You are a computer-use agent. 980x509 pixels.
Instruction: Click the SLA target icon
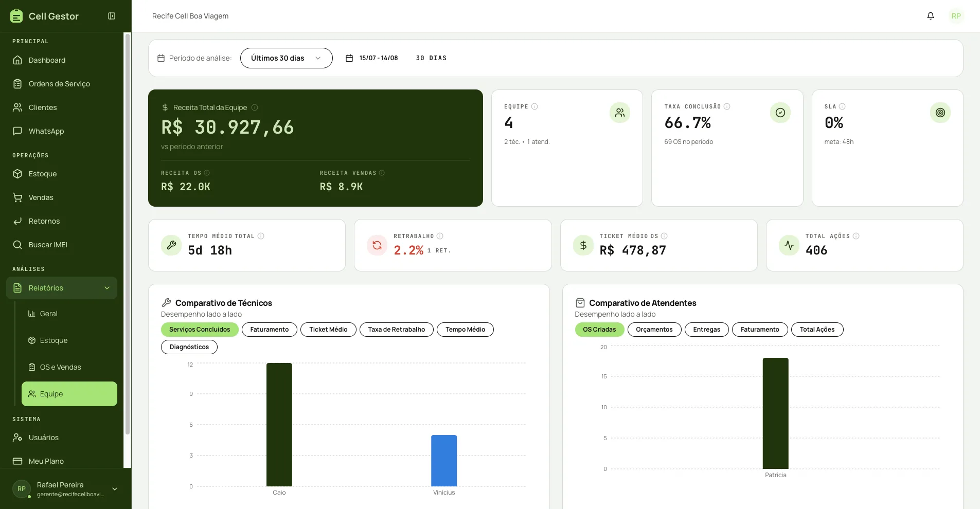pos(940,113)
